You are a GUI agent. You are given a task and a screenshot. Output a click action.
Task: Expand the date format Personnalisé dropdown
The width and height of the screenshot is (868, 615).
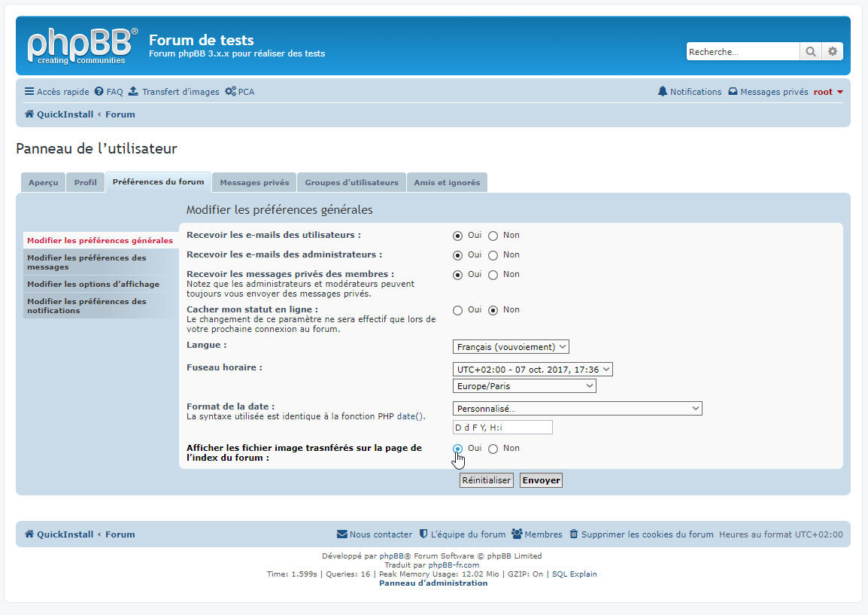coord(577,408)
